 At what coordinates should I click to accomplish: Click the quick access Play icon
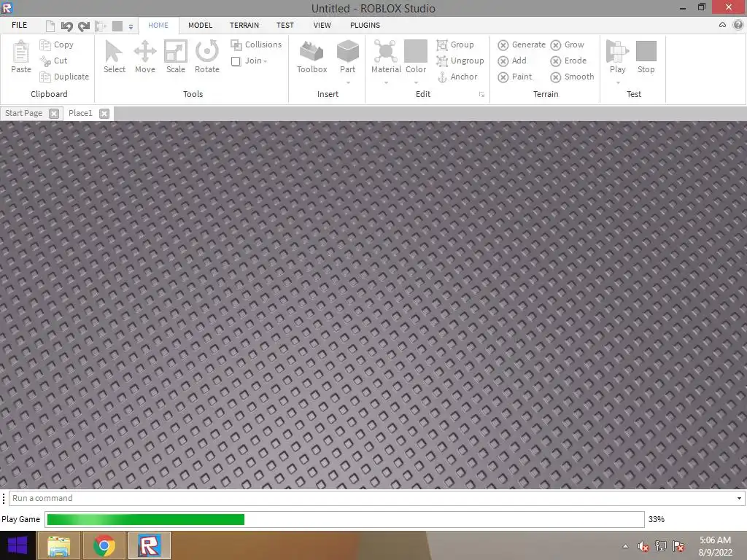100,26
